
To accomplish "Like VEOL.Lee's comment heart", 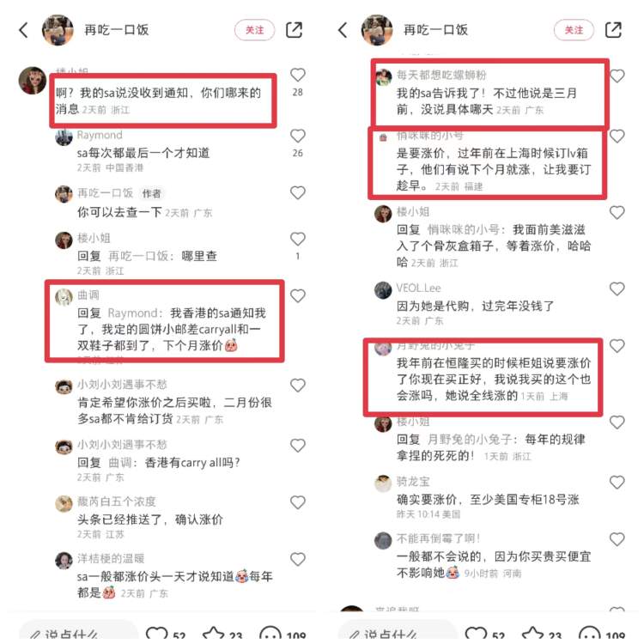I will tap(617, 289).
